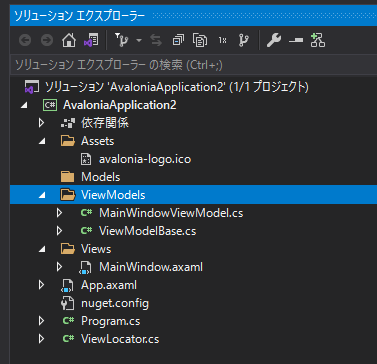The image size is (377, 364).
Task: Open the pending changes filter dropdown arrow
Action: 139,41
